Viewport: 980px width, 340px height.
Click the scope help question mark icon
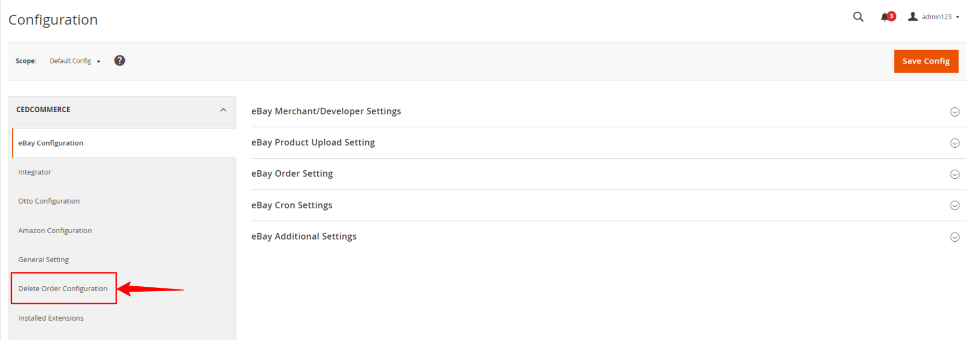pyautogui.click(x=119, y=61)
